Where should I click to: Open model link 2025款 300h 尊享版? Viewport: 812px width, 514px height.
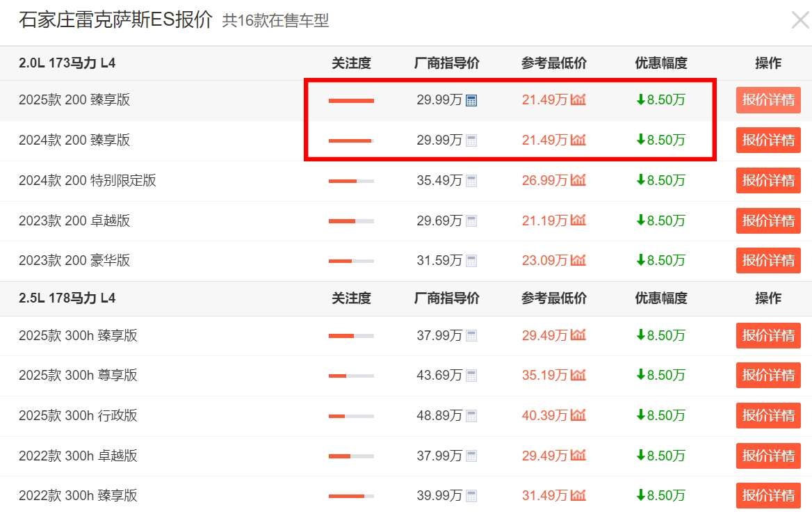coord(78,376)
